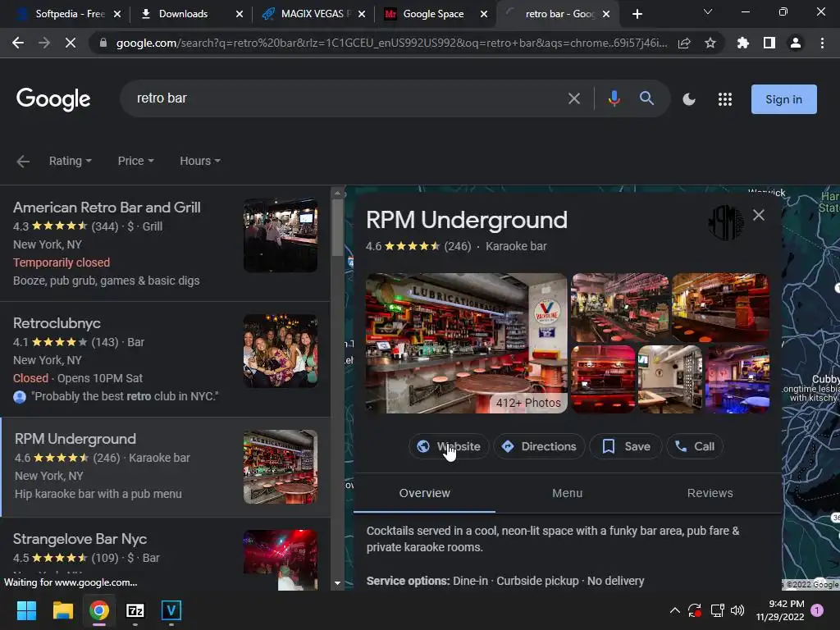Switch to the Menu tab
Screen dimensions: 840x630
pos(567,493)
